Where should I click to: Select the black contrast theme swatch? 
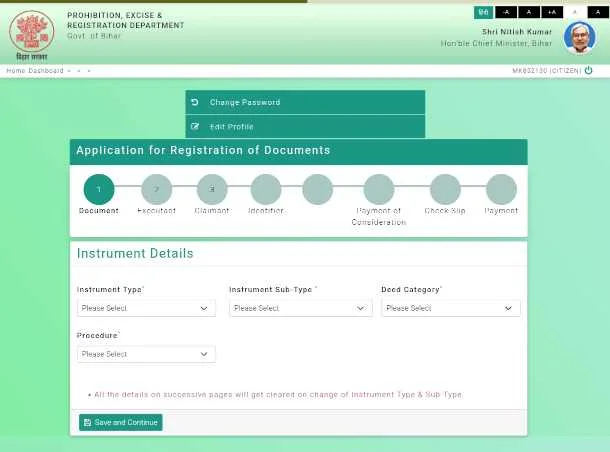598,12
